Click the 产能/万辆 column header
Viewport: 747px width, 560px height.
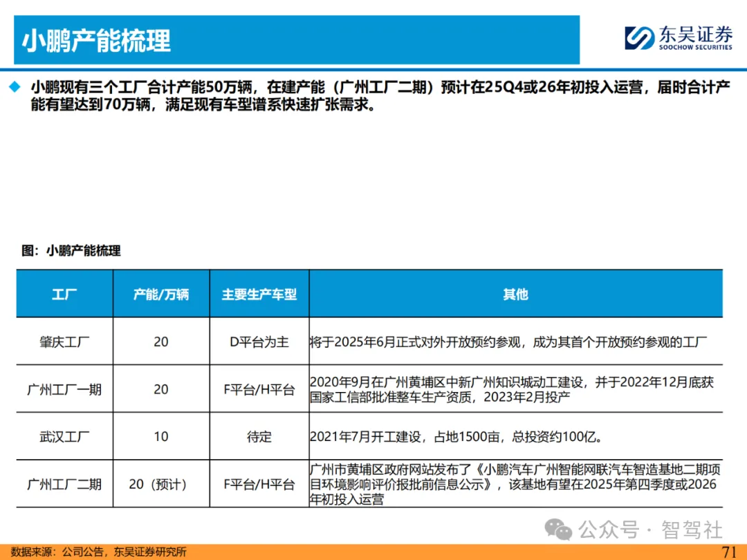click(161, 295)
